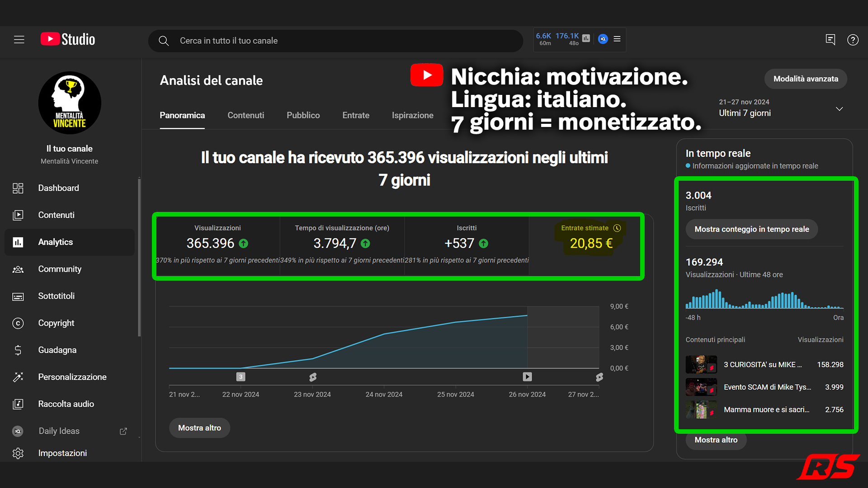Click Modalità avanzata button
The width and height of the screenshot is (868, 488).
(806, 79)
